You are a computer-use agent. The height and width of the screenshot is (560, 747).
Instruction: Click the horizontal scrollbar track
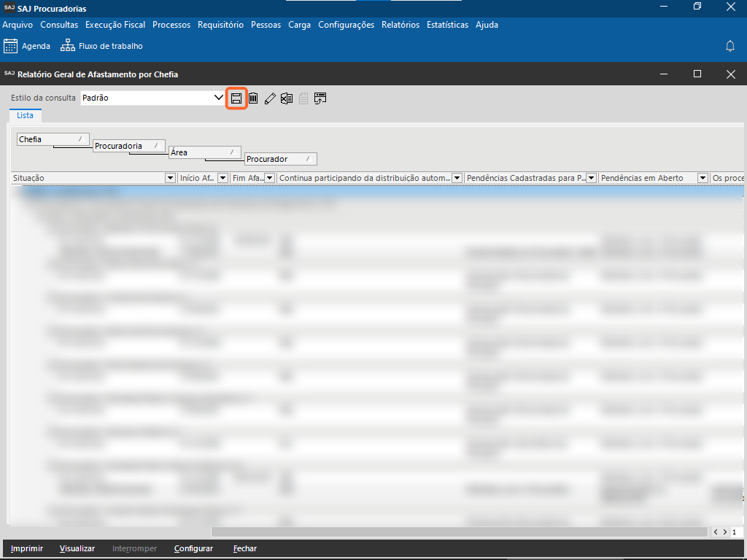pos(460,532)
